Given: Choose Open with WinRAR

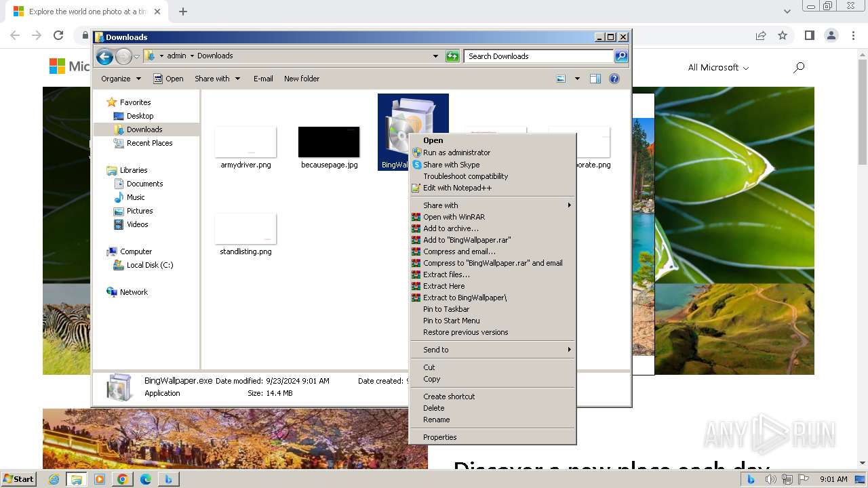Looking at the screenshot, I should point(493,217).
